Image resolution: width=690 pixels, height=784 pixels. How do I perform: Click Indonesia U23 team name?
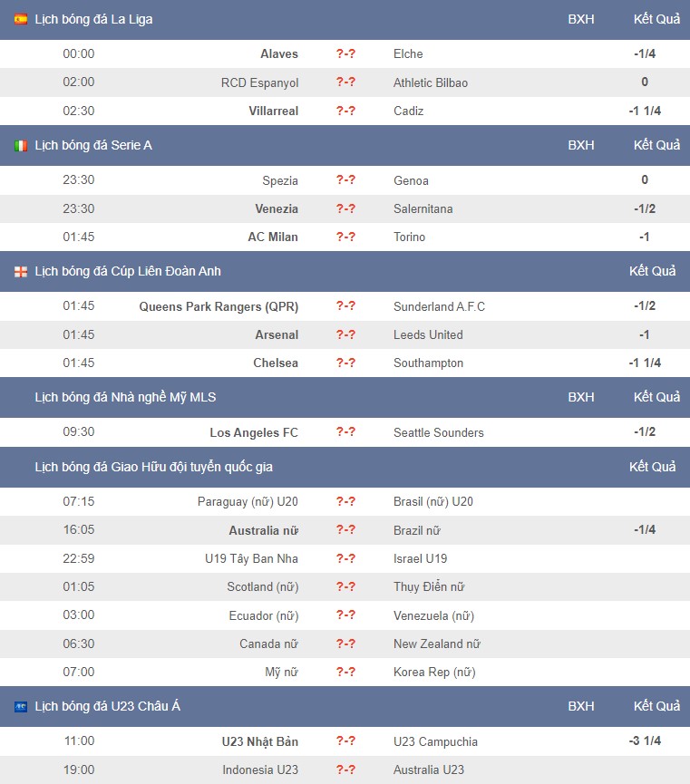point(260,770)
